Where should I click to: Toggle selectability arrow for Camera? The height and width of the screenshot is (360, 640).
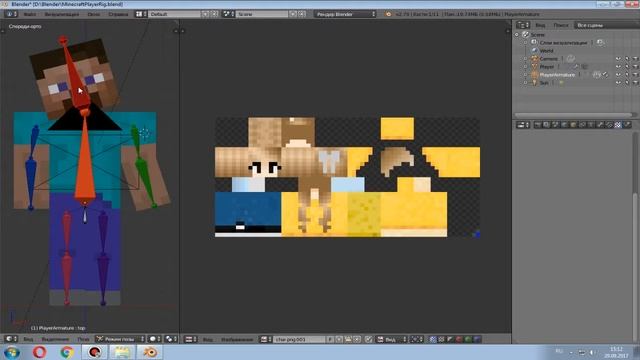tap(627, 59)
